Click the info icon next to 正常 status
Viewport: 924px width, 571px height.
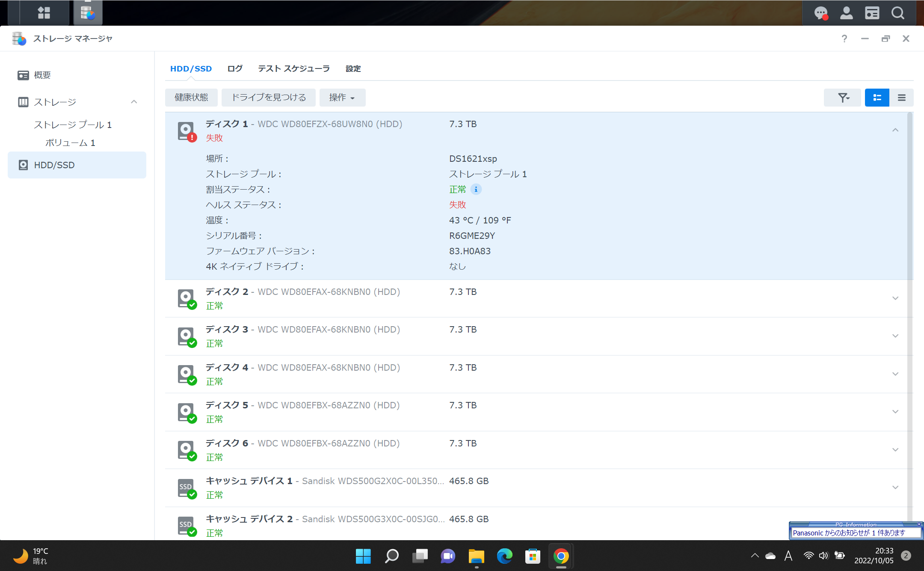pos(476,189)
